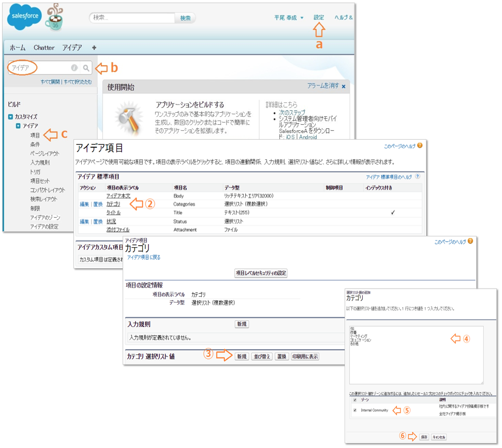Click the help icon beside アイデア 標準項目のヘルプ
This screenshot has height=448, width=502.
(x=418, y=176)
